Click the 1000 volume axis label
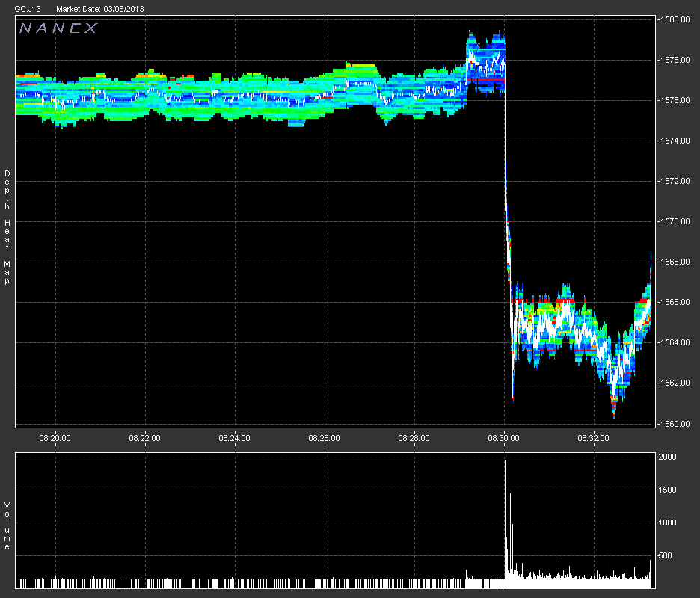Image resolution: width=700 pixels, height=598 pixels. pos(667,523)
